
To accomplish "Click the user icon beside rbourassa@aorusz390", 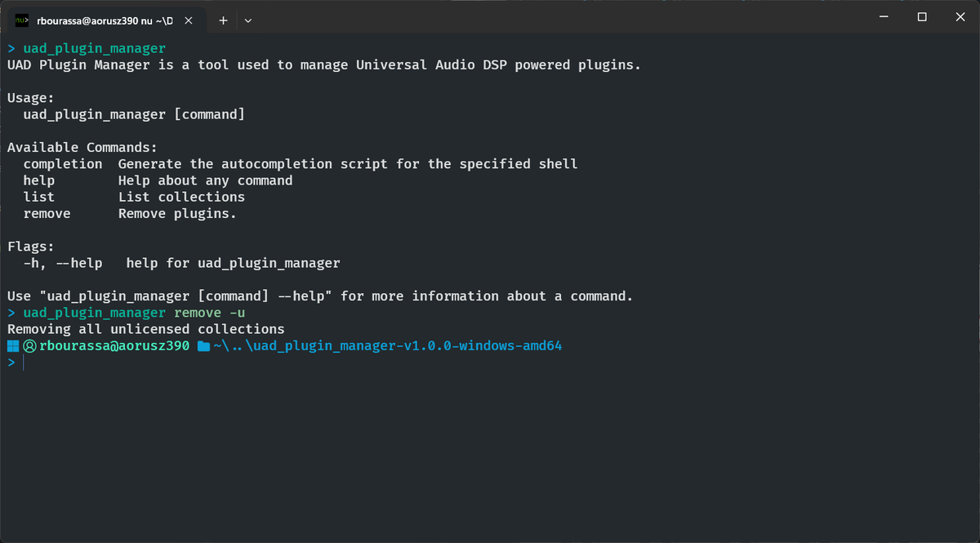I will (29, 346).
